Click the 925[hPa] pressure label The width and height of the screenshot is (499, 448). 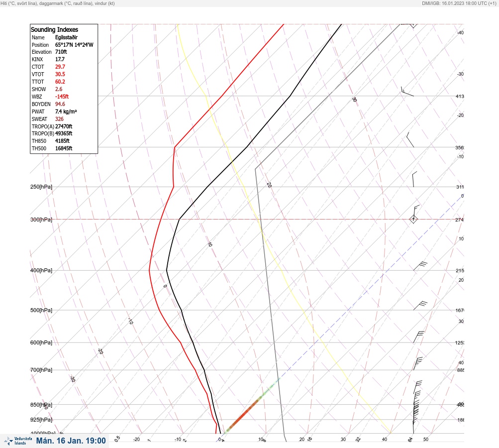pos(41,420)
